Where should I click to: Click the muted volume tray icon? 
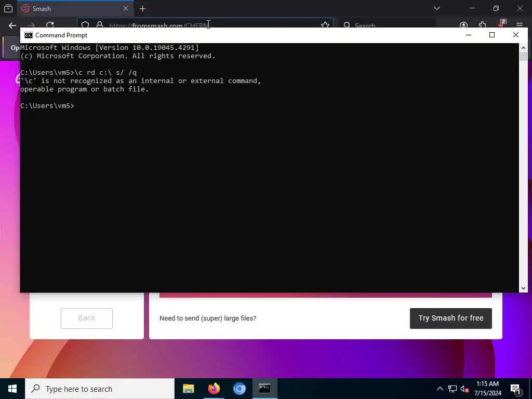(465, 389)
